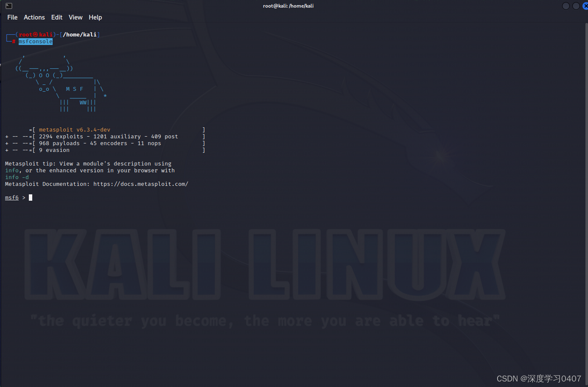Screen dimensions: 588x387
Task: Maximize the terminal window
Action: click(x=576, y=6)
